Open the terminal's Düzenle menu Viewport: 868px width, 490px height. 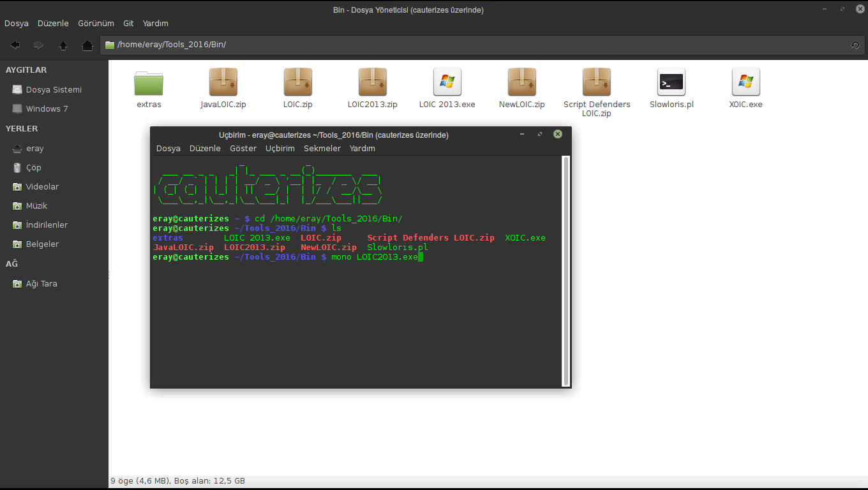[205, 149]
